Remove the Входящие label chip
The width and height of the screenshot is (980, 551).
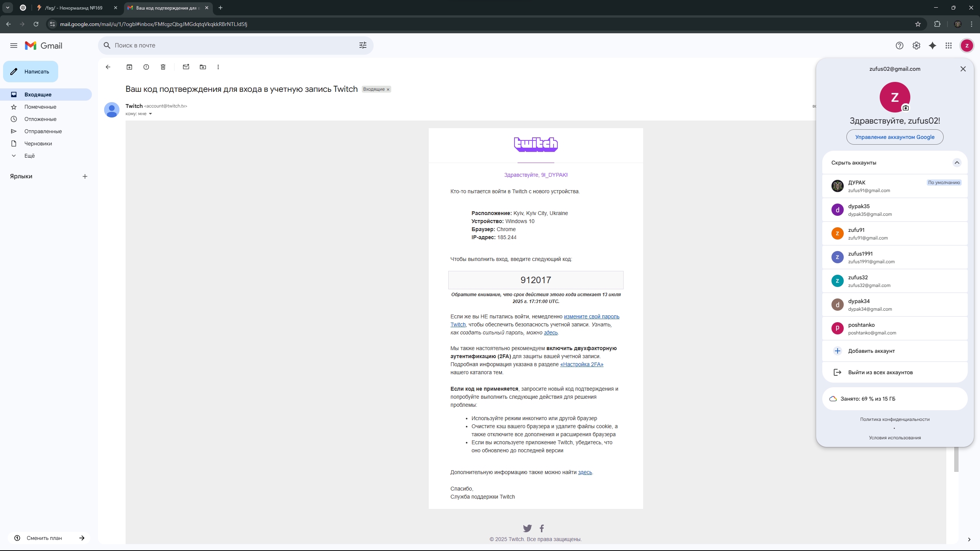[x=388, y=90]
